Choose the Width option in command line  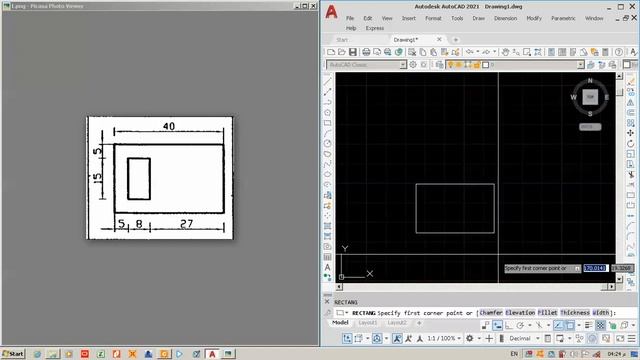coord(600,313)
